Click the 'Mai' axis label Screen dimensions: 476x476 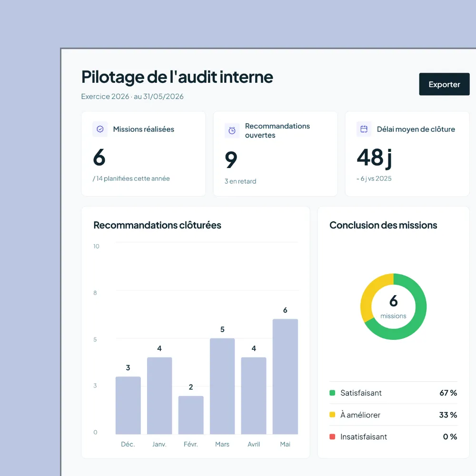pos(285,444)
